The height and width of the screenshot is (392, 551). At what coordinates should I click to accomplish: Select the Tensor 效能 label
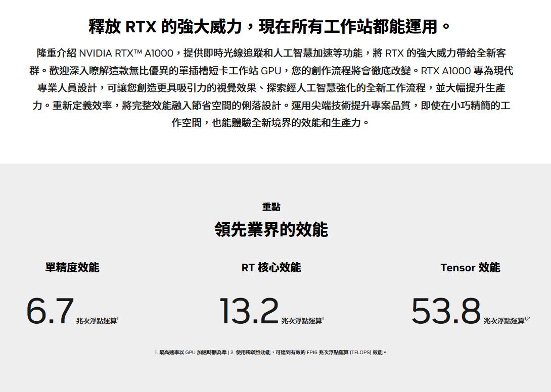470,268
